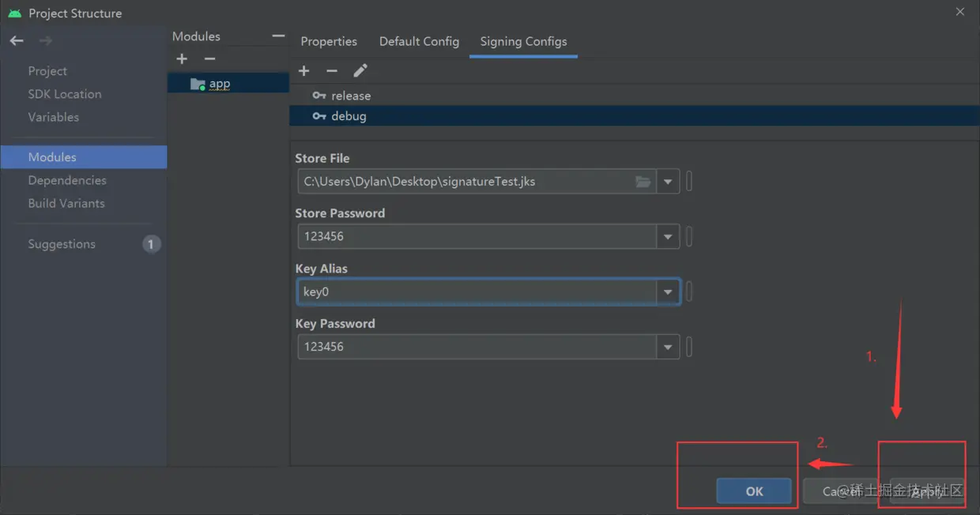Viewport: 980px width, 515px height.
Task: Open the Store Password dropdown
Action: pos(668,236)
